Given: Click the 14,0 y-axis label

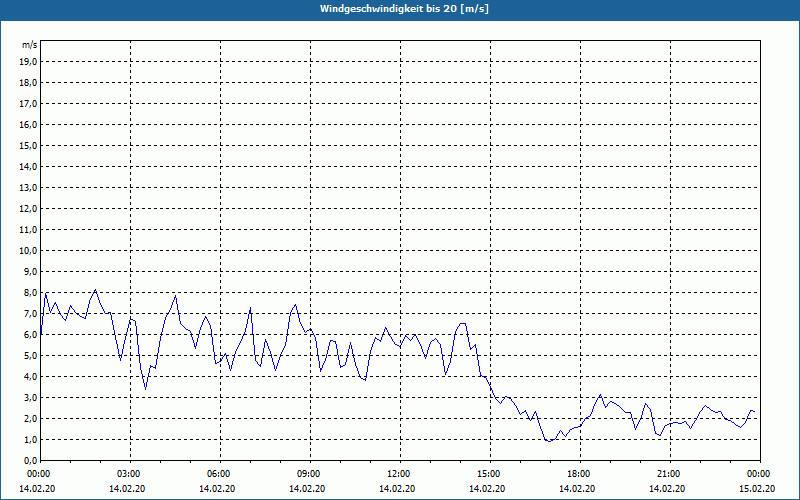Looking at the screenshot, I should [28, 166].
